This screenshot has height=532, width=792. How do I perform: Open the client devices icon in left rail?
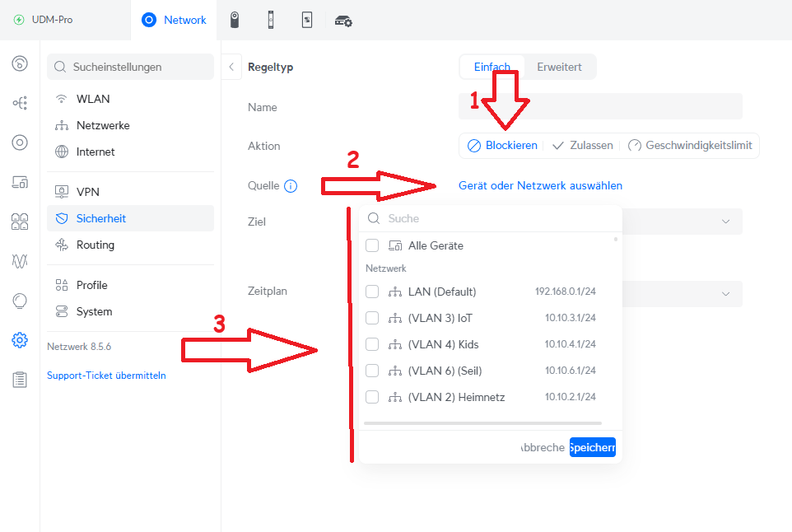coord(20,182)
